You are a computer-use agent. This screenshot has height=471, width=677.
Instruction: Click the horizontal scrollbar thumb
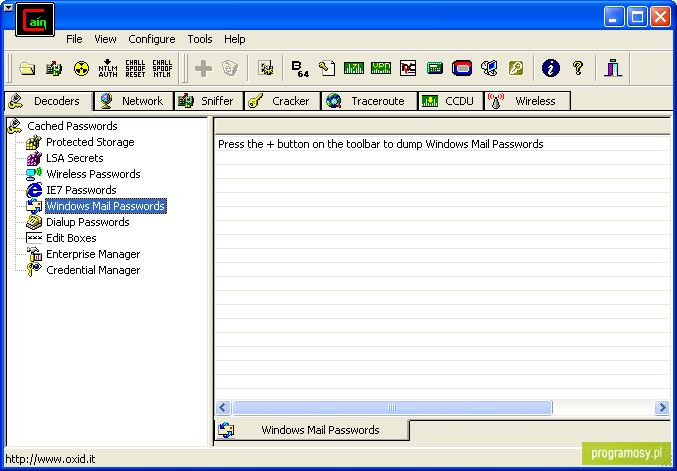pyautogui.click(x=392, y=408)
